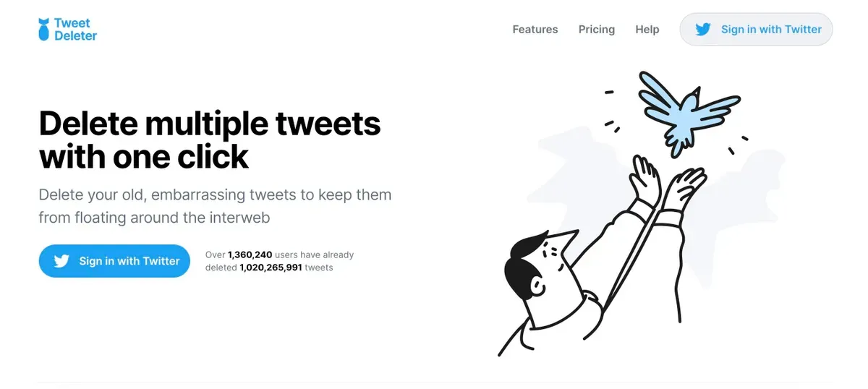Open the Help link in navigation
Image resolution: width=868 pixels, height=389 pixels.
click(x=647, y=30)
